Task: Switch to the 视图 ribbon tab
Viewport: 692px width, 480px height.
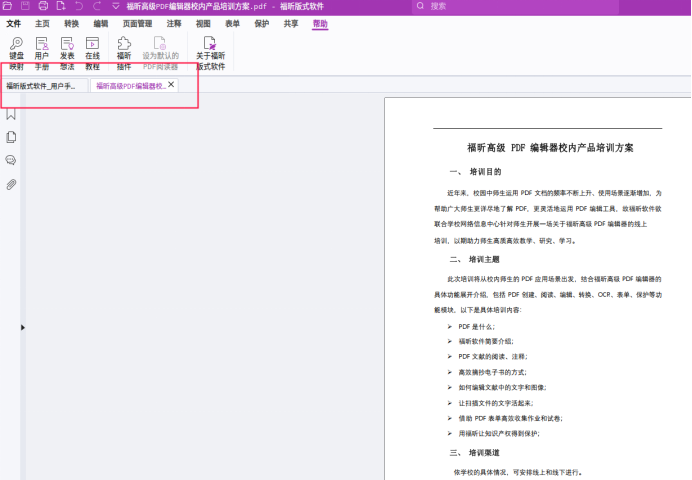Action: tap(203, 23)
